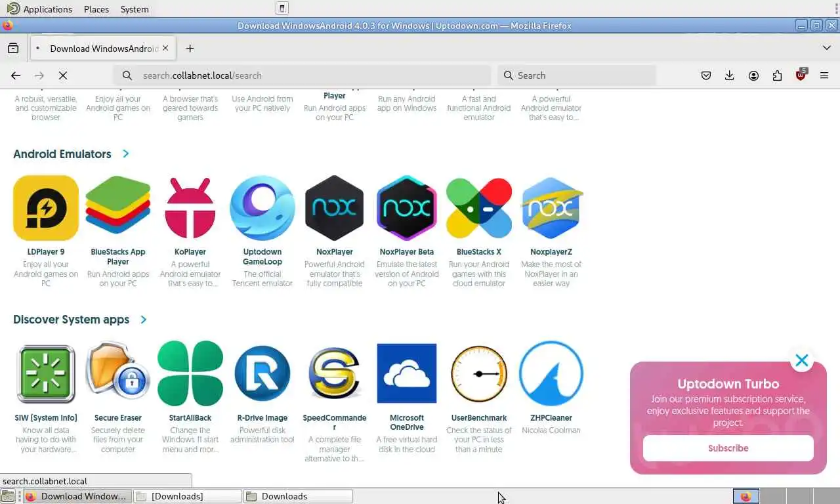Open the BlueStacks X icon

479,208
